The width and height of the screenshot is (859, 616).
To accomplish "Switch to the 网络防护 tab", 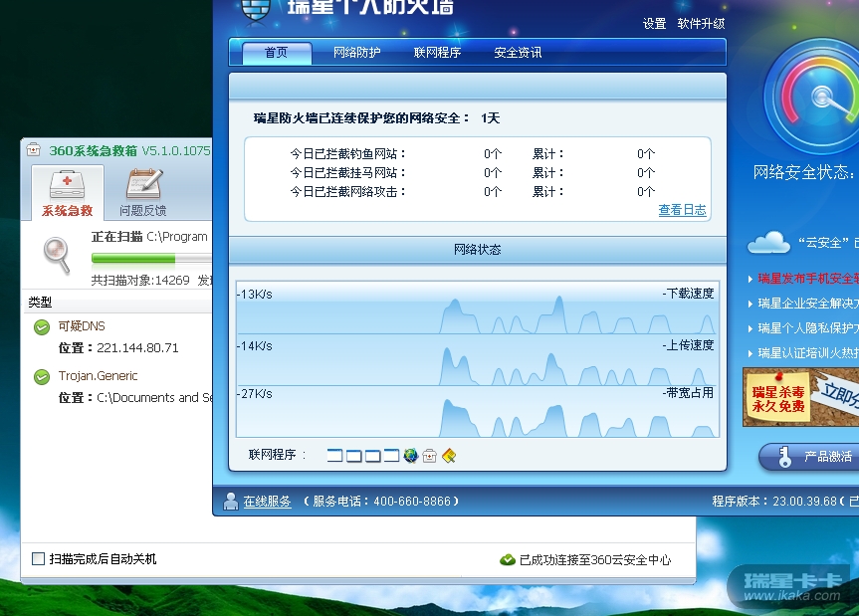I will tap(356, 53).
